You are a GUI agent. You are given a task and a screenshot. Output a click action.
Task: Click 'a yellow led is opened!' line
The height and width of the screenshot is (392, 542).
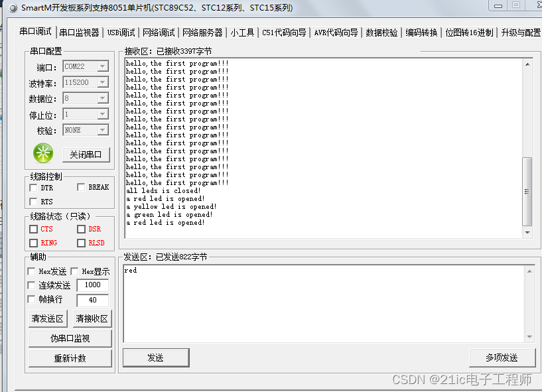tap(171, 207)
